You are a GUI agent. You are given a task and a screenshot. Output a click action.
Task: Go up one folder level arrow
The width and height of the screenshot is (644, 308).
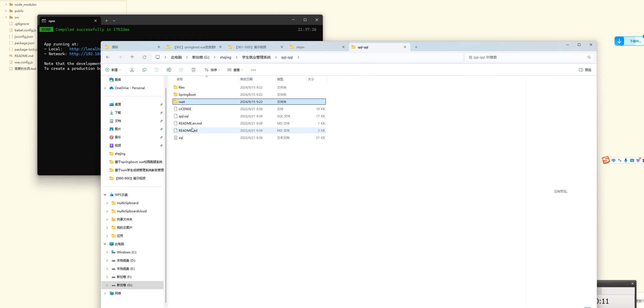[x=132, y=57]
